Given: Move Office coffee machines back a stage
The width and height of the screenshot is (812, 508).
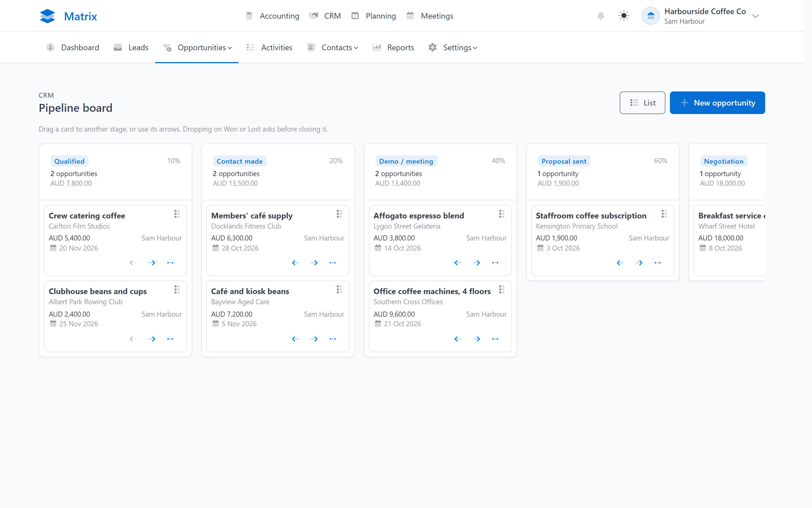Looking at the screenshot, I should 458,339.
